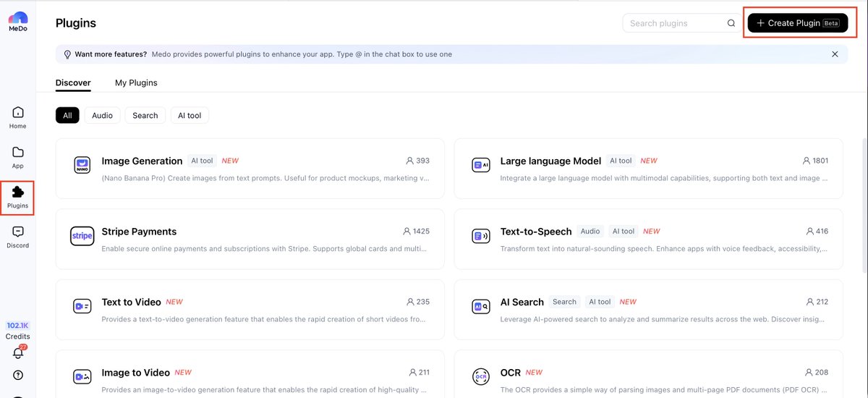This screenshot has width=868, height=398.
Task: Click the OCR plugin icon
Action: (x=481, y=377)
